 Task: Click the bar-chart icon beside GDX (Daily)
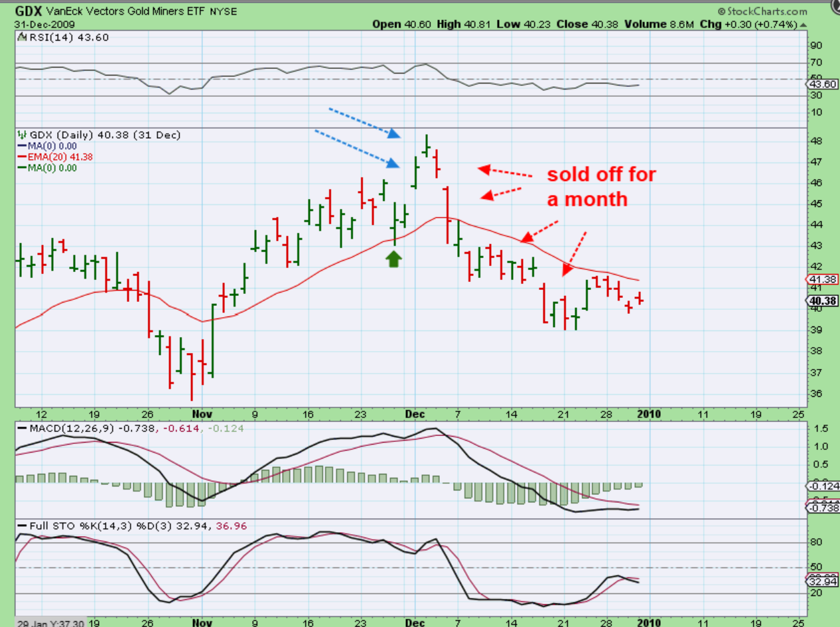pyautogui.click(x=23, y=135)
